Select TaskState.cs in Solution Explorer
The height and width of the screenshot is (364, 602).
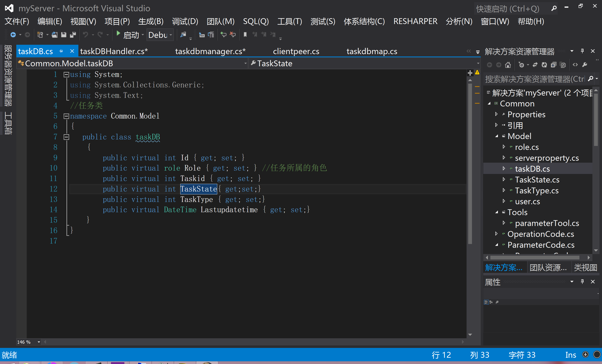click(x=537, y=180)
